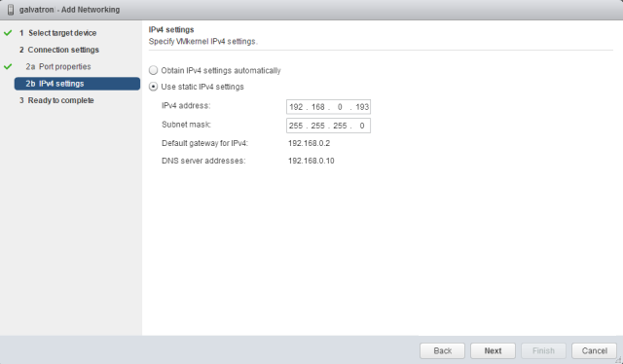Click the last octet 193 of IPv4 address
Screen dimensions: 623x364
pyautogui.click(x=362, y=107)
